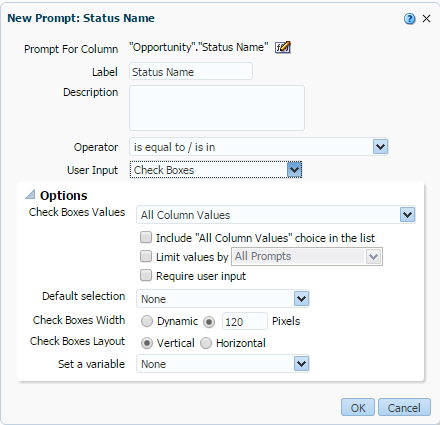Click the help question mark icon
440x425 pixels.
pos(409,19)
